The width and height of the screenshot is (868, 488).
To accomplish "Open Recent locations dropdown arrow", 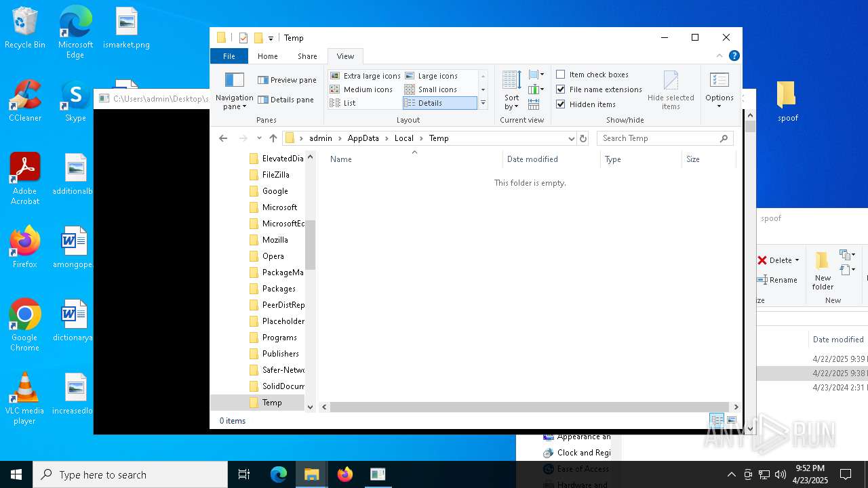I will 259,138.
